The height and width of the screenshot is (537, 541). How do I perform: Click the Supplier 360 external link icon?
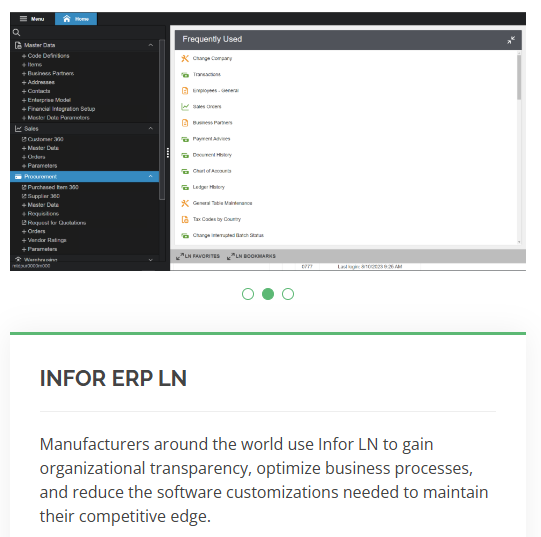tap(24, 196)
